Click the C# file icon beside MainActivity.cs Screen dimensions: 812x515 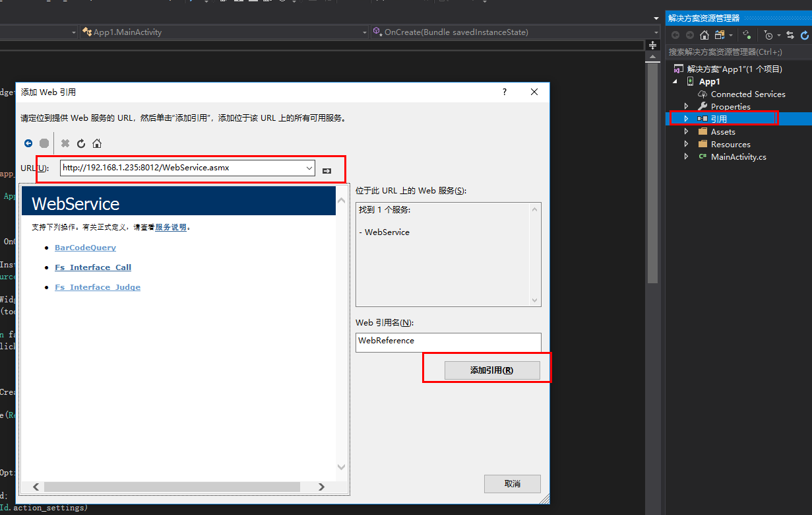point(703,157)
